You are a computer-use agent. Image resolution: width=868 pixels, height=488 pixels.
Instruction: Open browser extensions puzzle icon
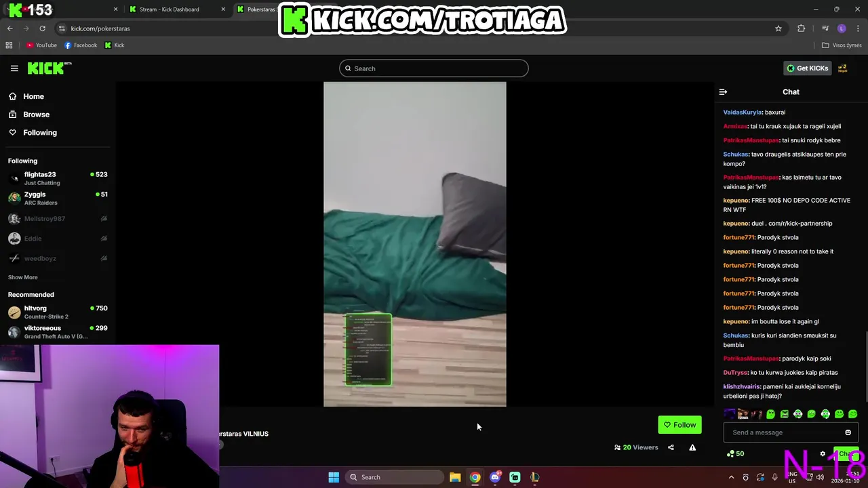pyautogui.click(x=802, y=28)
